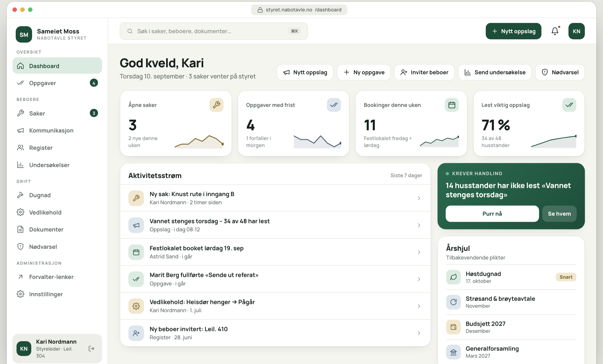Open Forvalter-lenker in the sidebar
603x364 pixels.
pos(57,277)
